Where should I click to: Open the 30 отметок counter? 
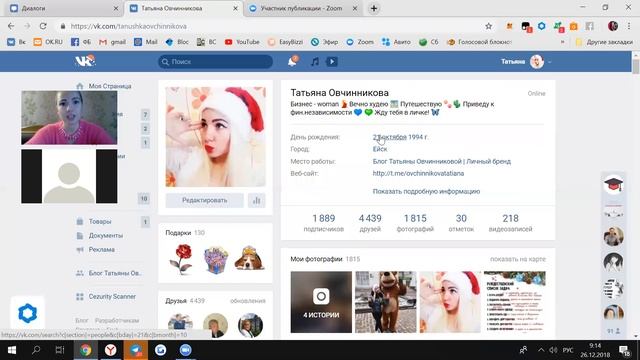(461, 223)
